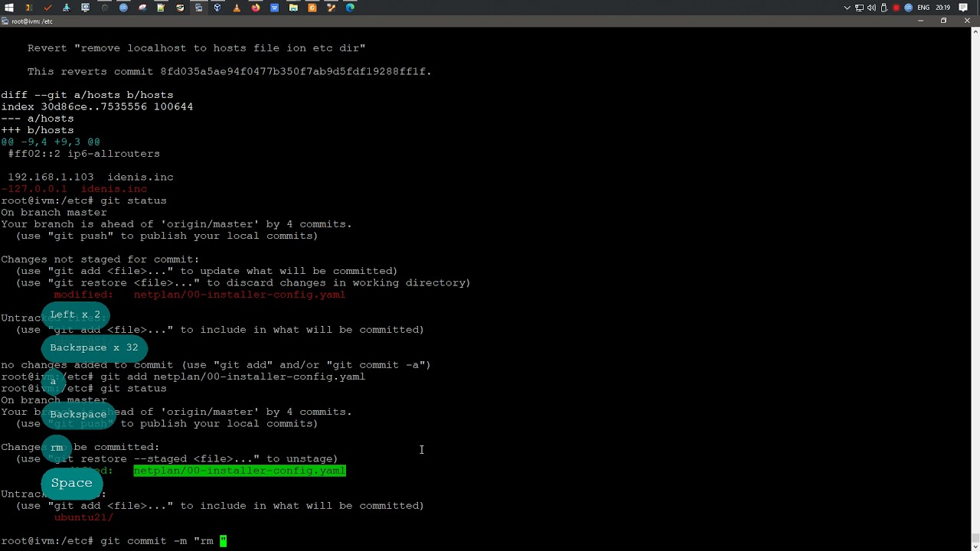Screen dimensions: 980x551
Task: Open Firefox from the taskbar
Action: click(255, 8)
